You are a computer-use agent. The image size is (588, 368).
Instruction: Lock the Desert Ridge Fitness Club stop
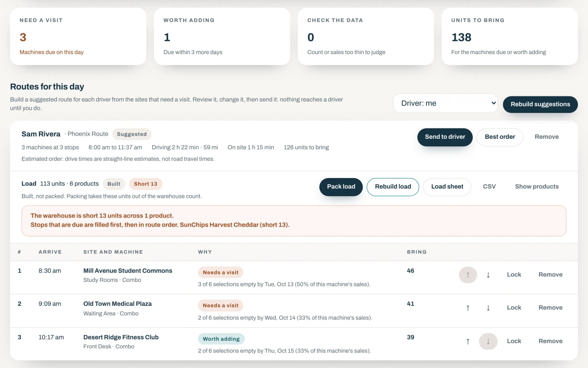(x=514, y=341)
